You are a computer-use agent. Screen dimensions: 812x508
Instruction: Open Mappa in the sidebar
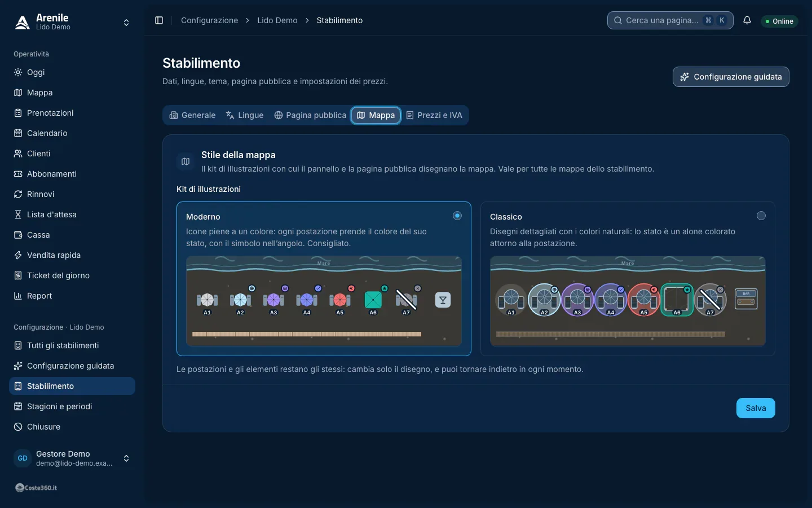[x=72, y=93]
